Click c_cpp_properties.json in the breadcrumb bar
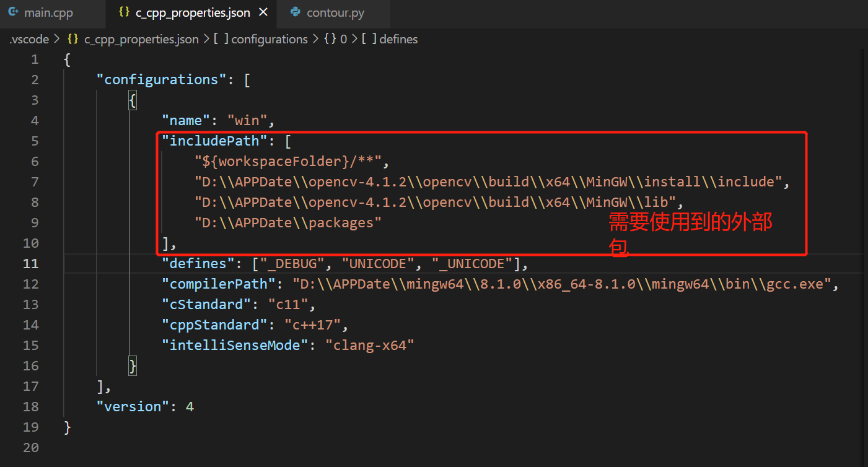The width and height of the screenshot is (868, 467). point(141,39)
